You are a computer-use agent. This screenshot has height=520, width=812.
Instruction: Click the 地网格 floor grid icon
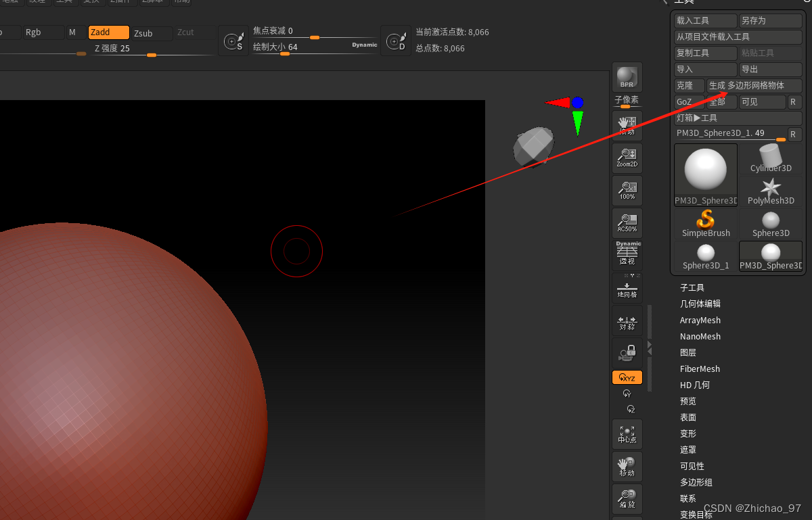(x=627, y=287)
